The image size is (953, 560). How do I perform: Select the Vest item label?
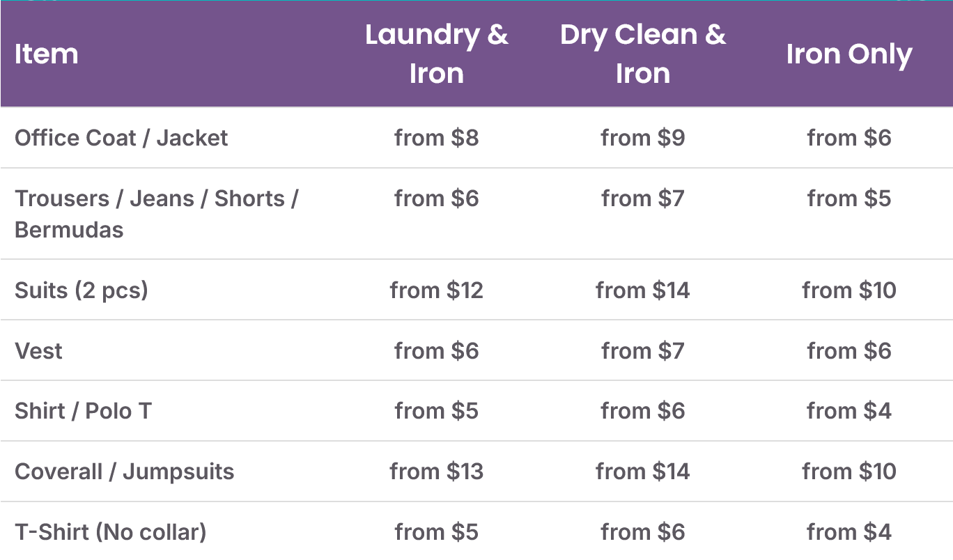coord(38,350)
